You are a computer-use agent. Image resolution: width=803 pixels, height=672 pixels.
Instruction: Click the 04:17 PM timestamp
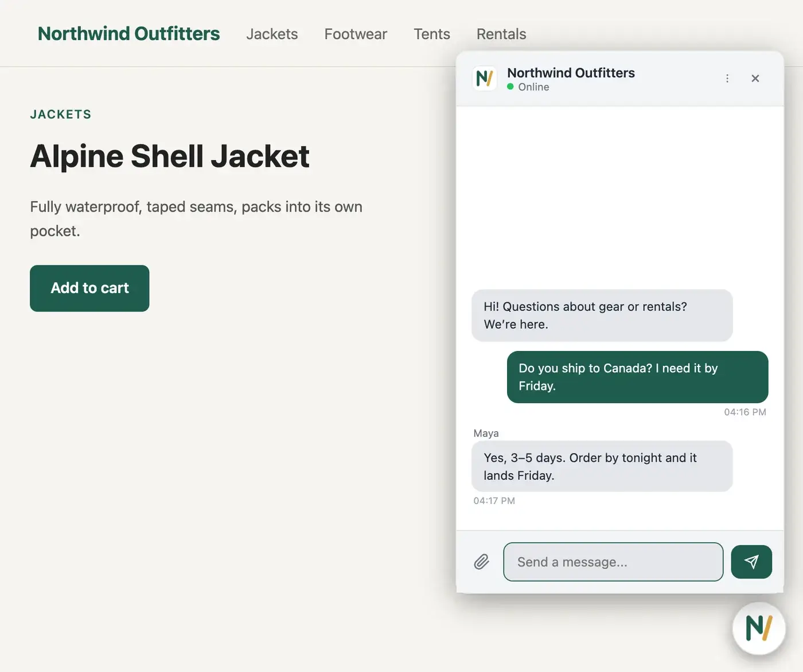494,501
